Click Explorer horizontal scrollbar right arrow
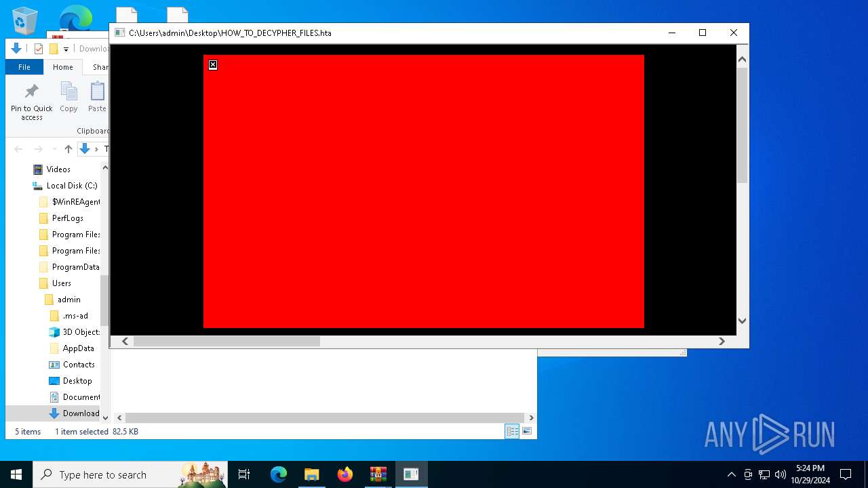 pyautogui.click(x=531, y=418)
